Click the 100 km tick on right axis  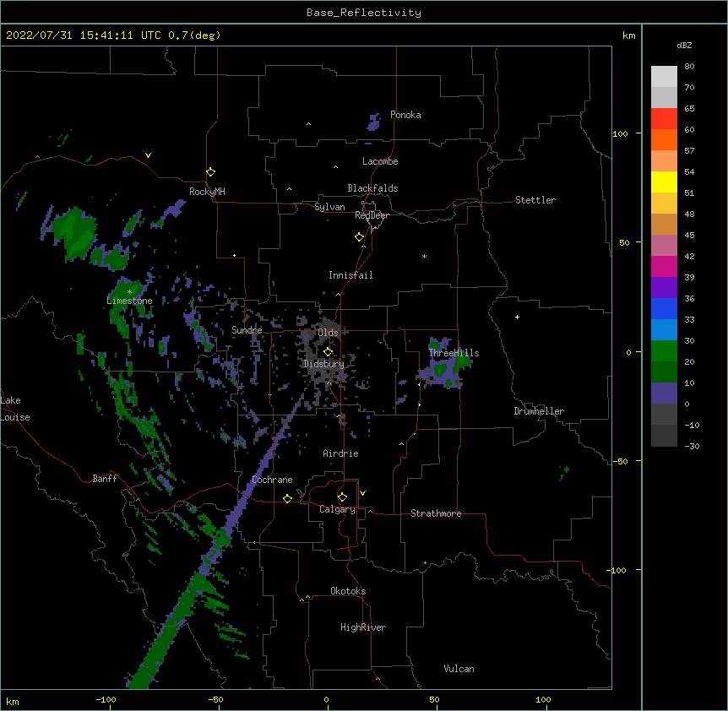coord(620,133)
